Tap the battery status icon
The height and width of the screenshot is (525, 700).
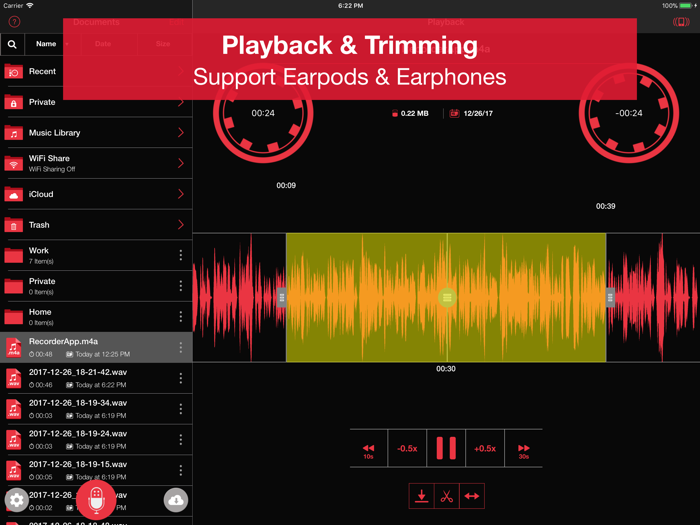coord(685,5)
